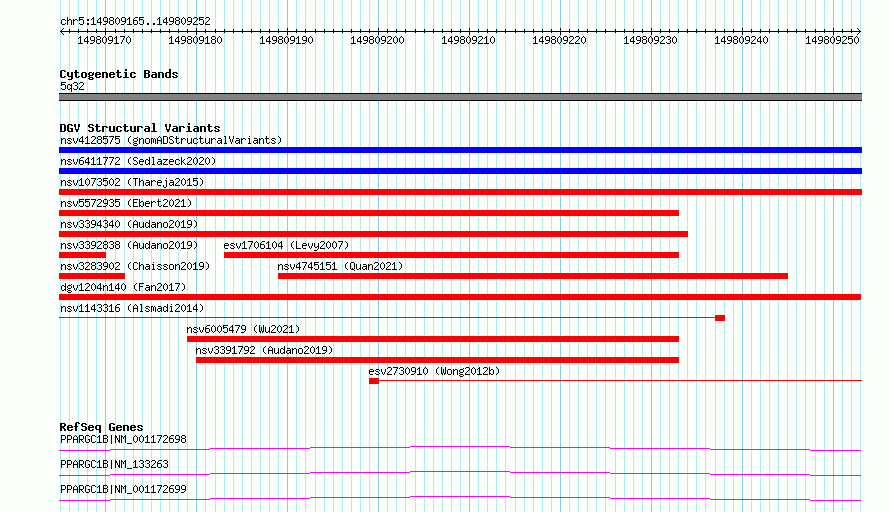Open variant esv1706104 (Levy2007) label
890x512 pixels.
pos(286,245)
